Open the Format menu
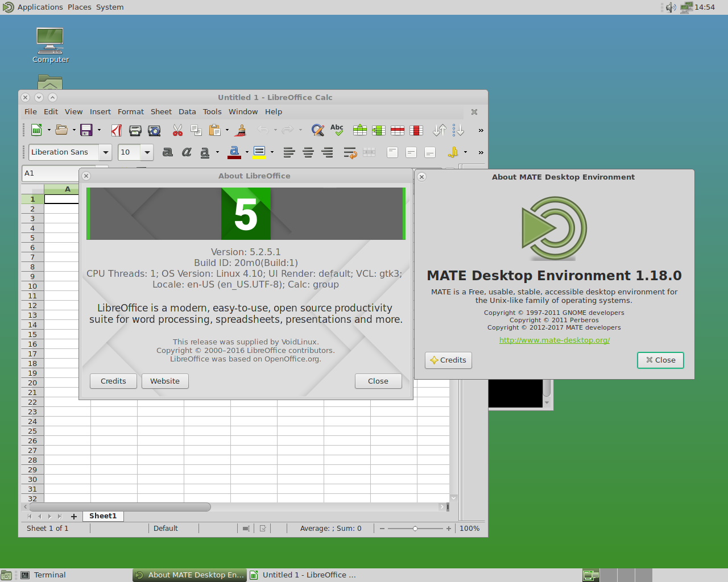728x582 pixels. [x=131, y=111]
